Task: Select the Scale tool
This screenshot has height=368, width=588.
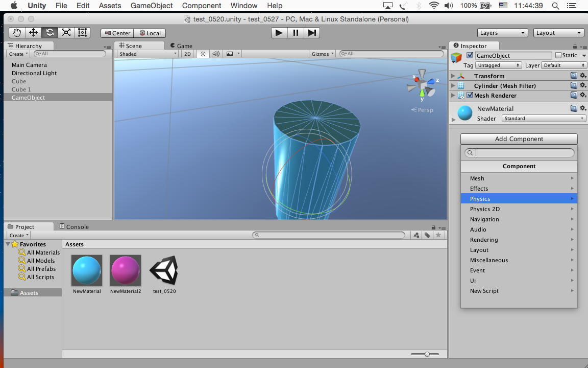Action: tap(66, 33)
